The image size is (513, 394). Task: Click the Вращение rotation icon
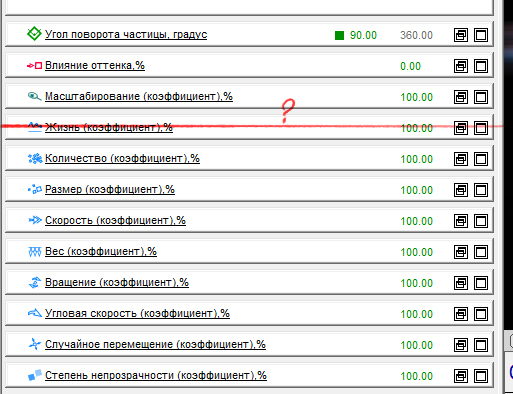point(35,283)
